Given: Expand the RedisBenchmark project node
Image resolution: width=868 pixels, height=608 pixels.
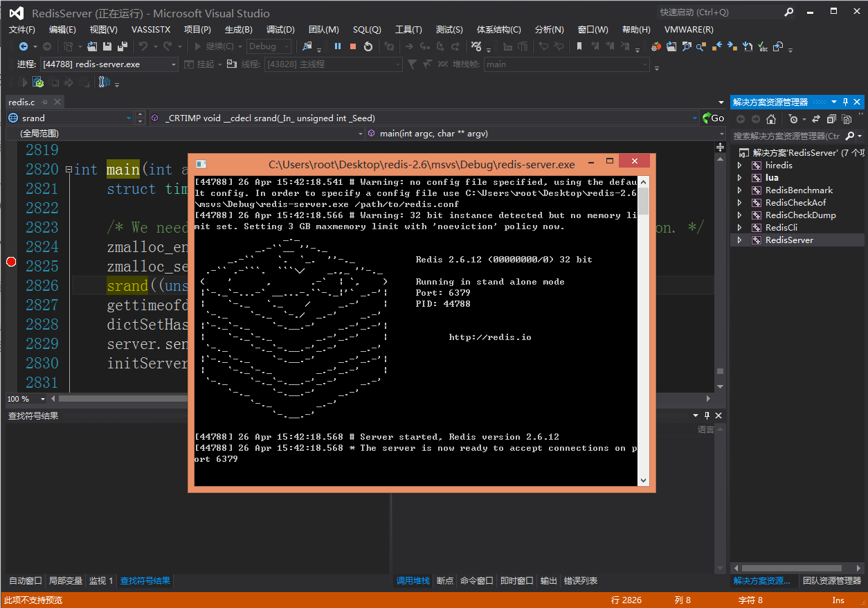Looking at the screenshot, I should coord(739,190).
